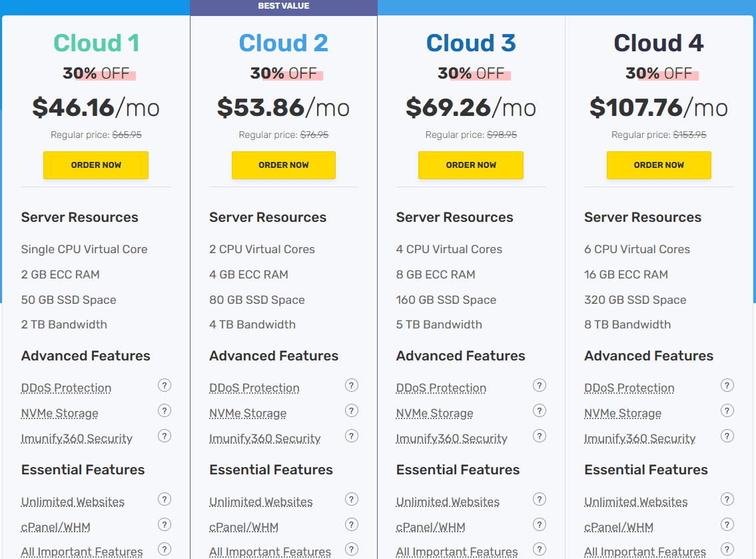Open the DDoS Protection tooltip icon in Cloud 4
Image resolution: width=756 pixels, height=559 pixels.
point(727,385)
